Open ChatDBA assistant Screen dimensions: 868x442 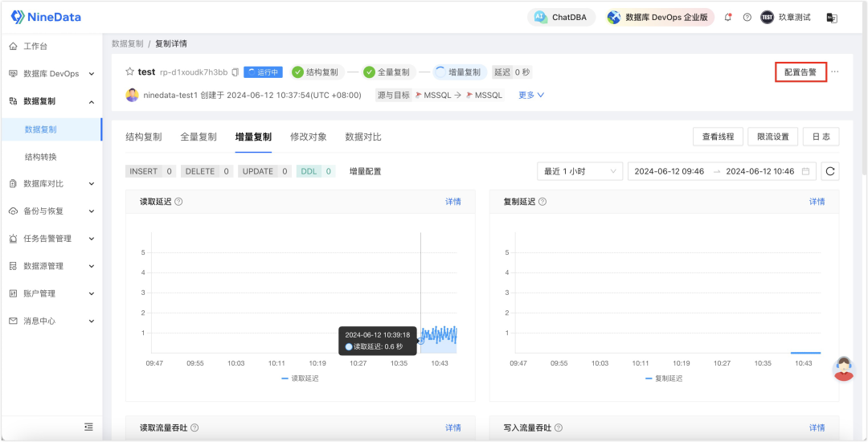point(561,17)
